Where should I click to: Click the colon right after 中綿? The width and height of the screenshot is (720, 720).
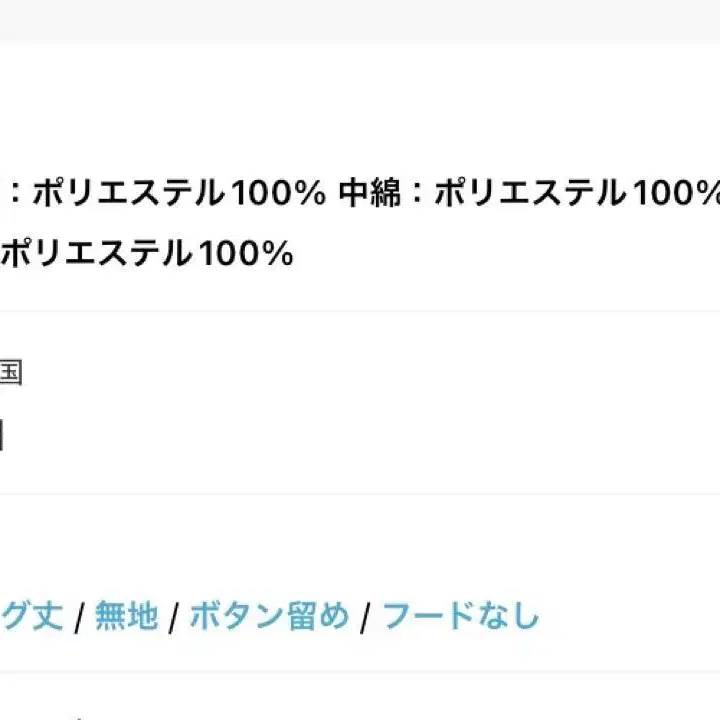(x=413, y=194)
